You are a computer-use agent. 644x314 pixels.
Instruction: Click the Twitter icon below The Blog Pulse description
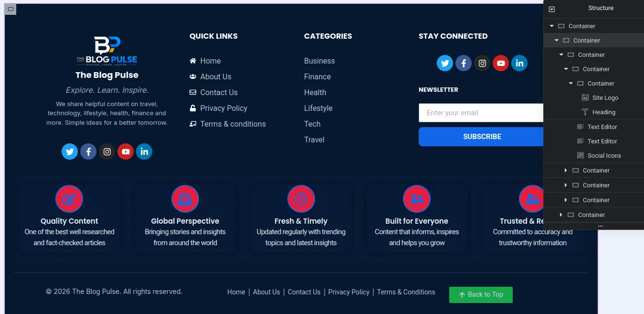tap(70, 152)
